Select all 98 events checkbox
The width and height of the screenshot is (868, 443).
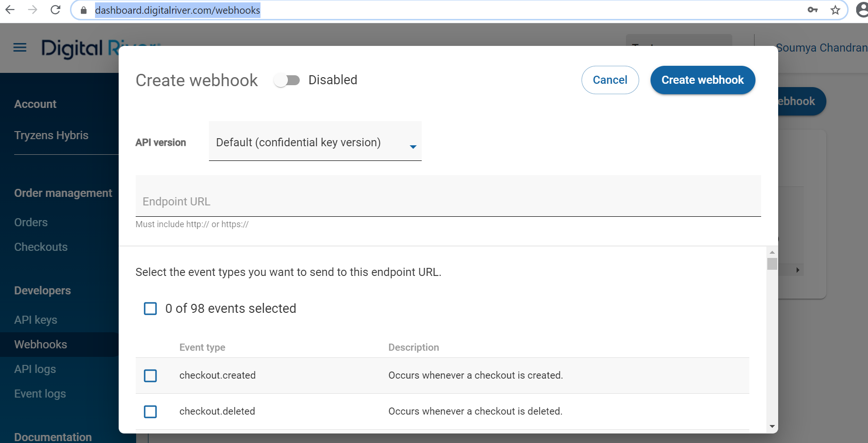tap(150, 309)
